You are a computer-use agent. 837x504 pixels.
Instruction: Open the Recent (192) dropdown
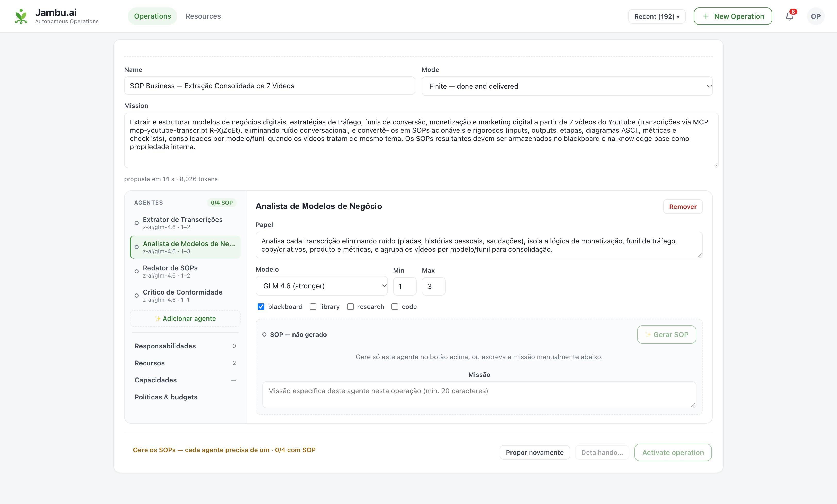pyautogui.click(x=656, y=16)
